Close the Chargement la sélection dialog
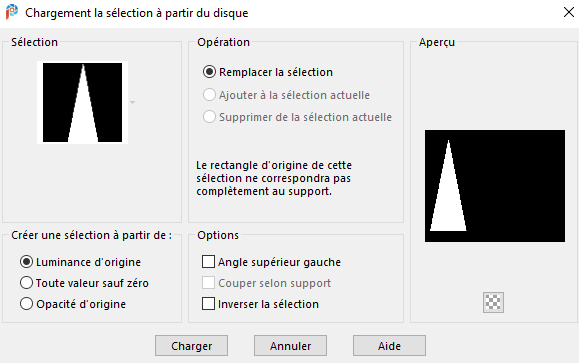The width and height of the screenshot is (579, 363). point(569,12)
